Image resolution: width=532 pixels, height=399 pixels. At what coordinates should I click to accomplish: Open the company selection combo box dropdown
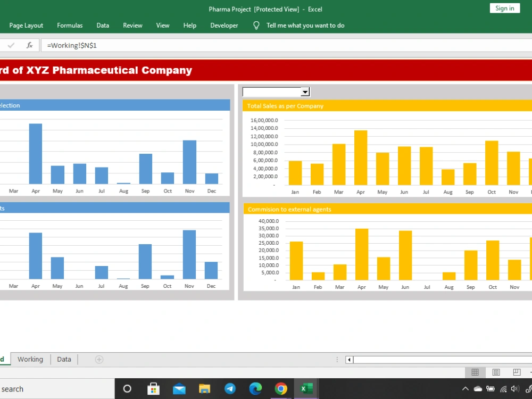pos(305,92)
